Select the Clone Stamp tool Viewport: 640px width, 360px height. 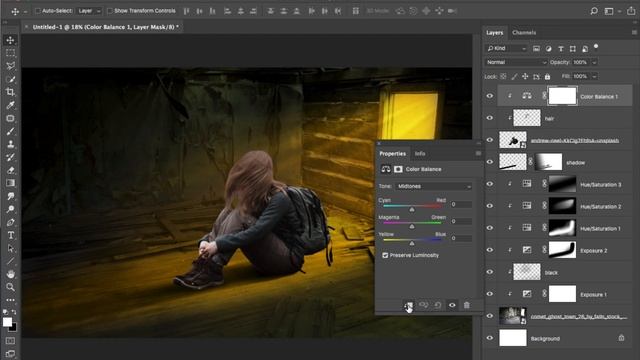click(x=11, y=144)
